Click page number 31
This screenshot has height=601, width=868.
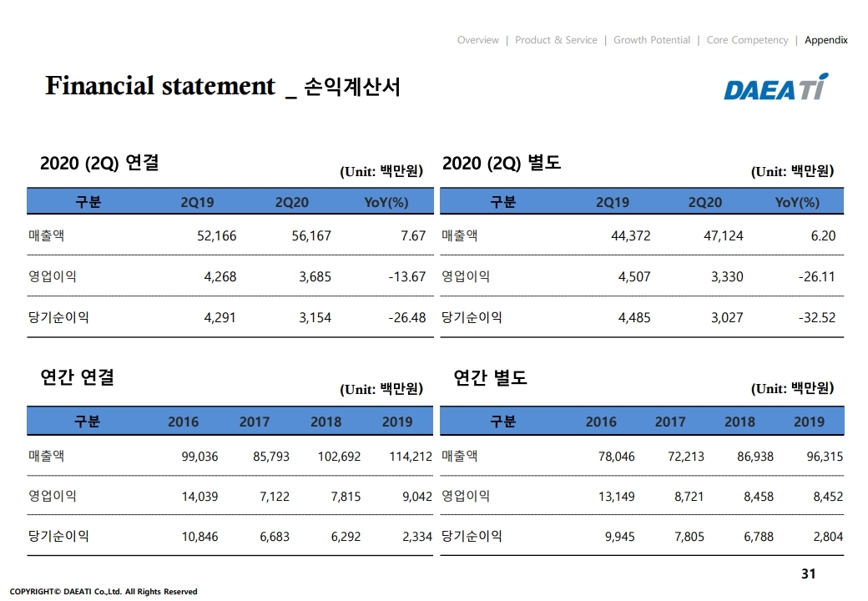808,574
